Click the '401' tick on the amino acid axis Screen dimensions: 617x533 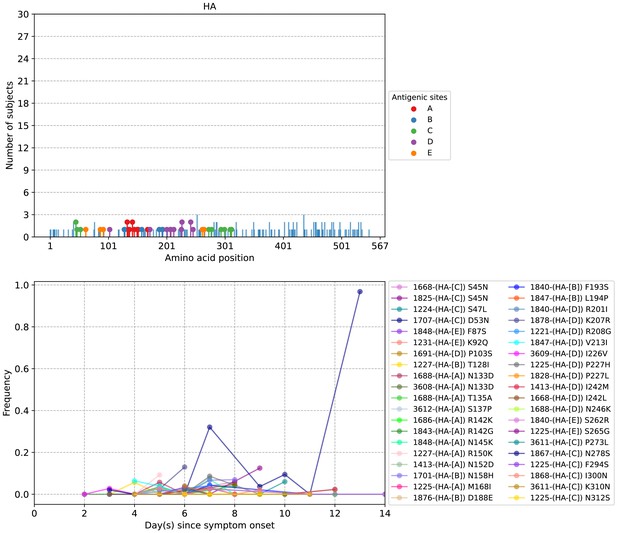click(x=283, y=246)
